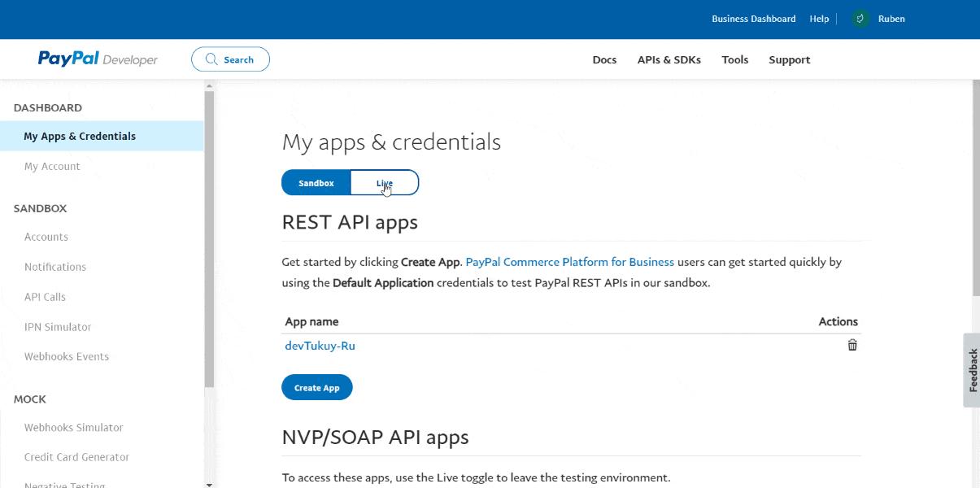This screenshot has height=488, width=980.
Task: Open the APIs & SDKs menu
Action: point(669,59)
